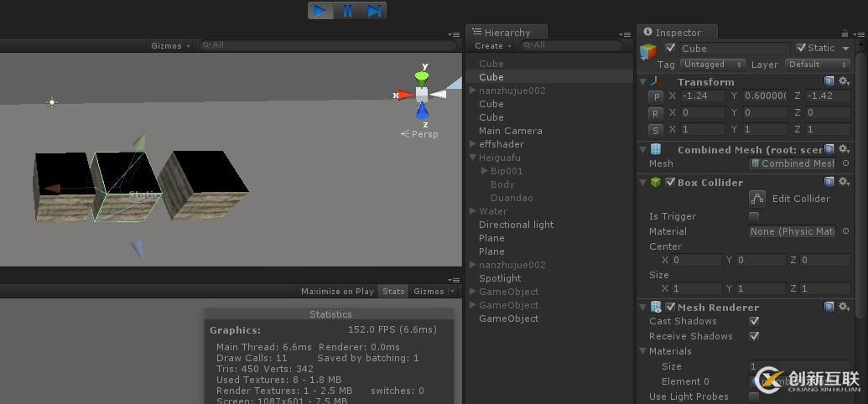The width and height of the screenshot is (868, 404).
Task: Click the Step forward button
Action: (x=374, y=11)
